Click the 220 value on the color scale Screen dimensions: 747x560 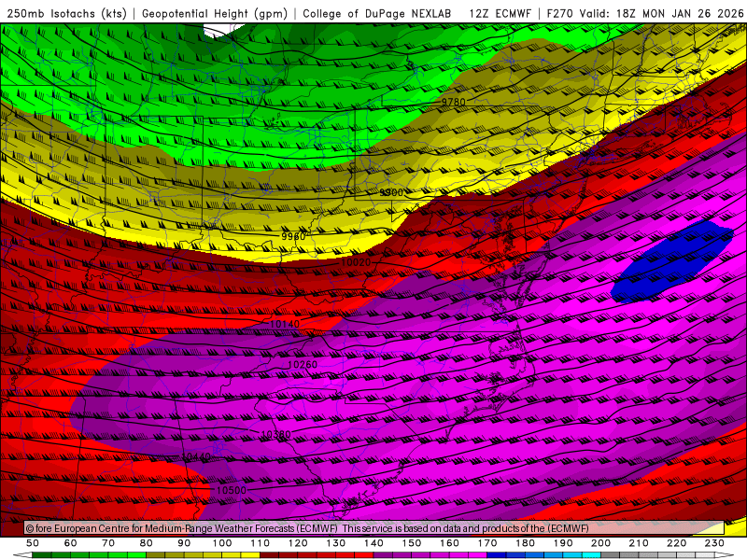[676, 543]
